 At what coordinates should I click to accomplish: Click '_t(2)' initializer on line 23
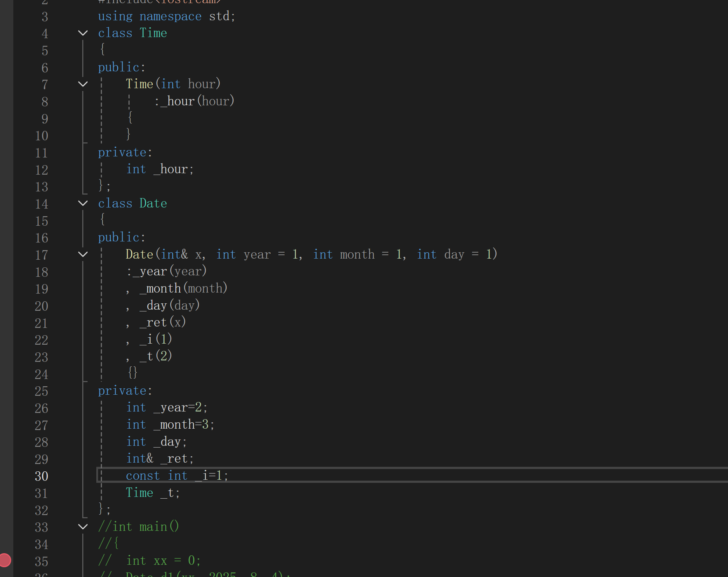point(156,356)
